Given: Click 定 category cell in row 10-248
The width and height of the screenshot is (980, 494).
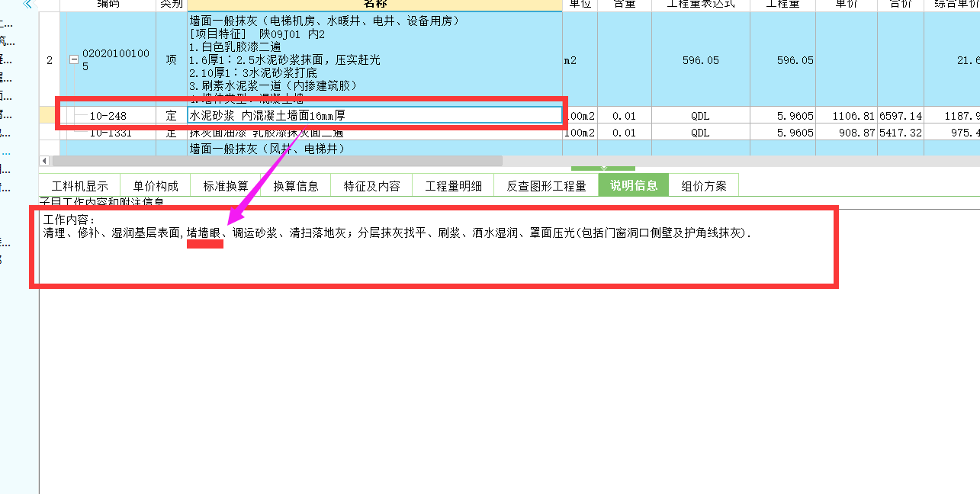Looking at the screenshot, I should (x=171, y=116).
